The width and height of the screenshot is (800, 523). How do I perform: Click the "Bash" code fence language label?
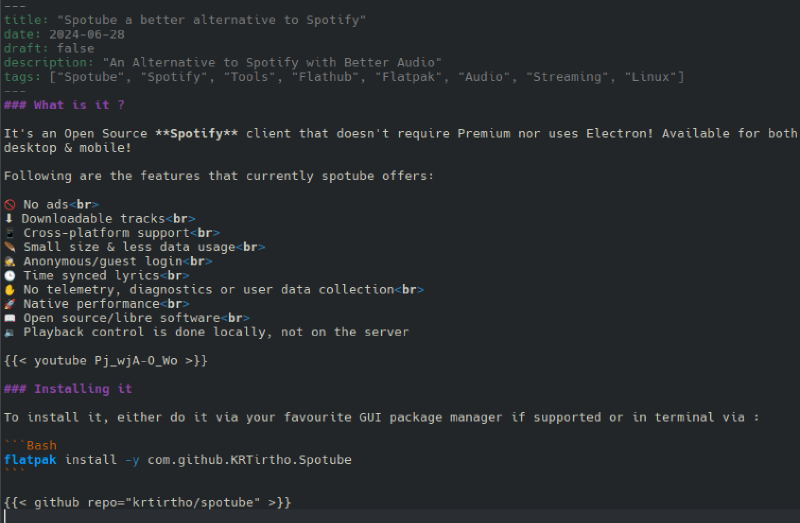pos(41,446)
